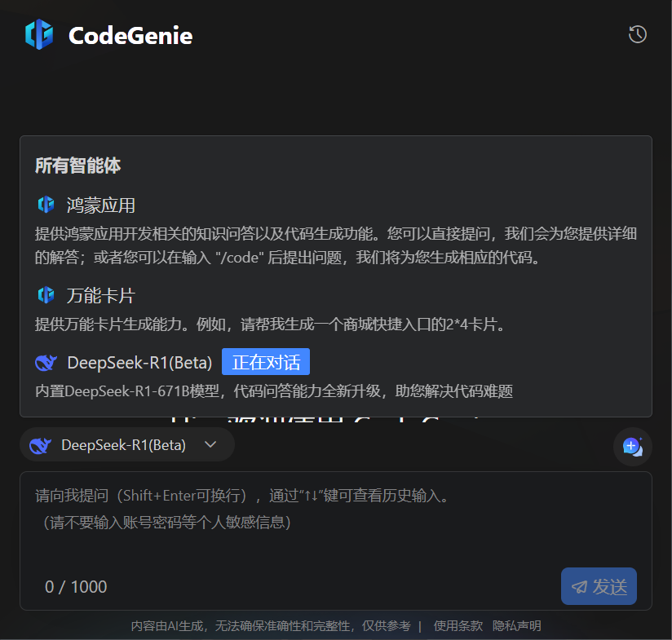Image resolution: width=672 pixels, height=640 pixels.
Task: Click the 发送 send button
Action: tap(599, 586)
